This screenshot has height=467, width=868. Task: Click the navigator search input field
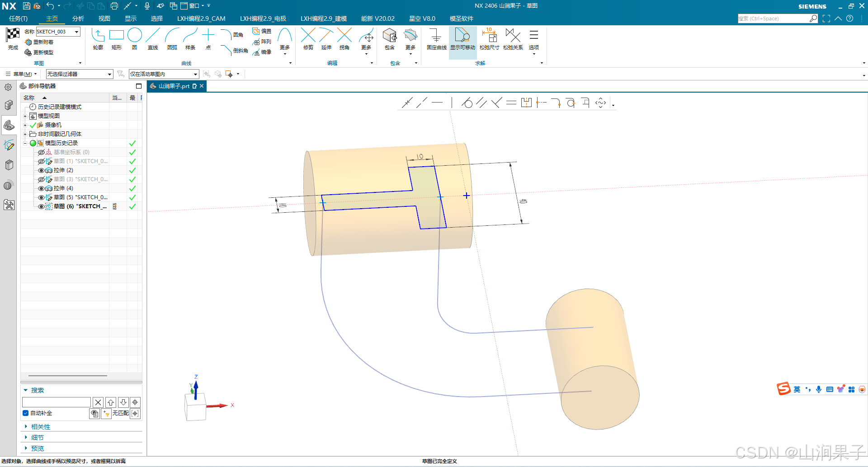[x=56, y=402]
